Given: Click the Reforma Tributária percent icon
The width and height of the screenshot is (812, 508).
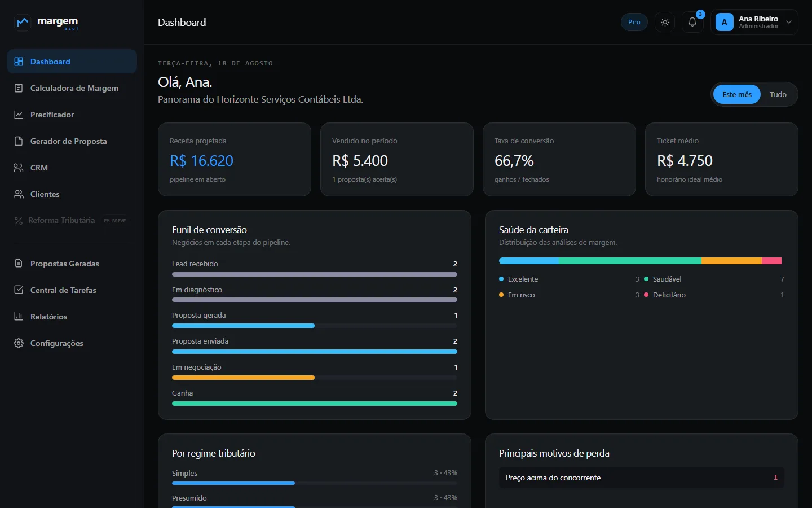Looking at the screenshot, I should coord(19,221).
